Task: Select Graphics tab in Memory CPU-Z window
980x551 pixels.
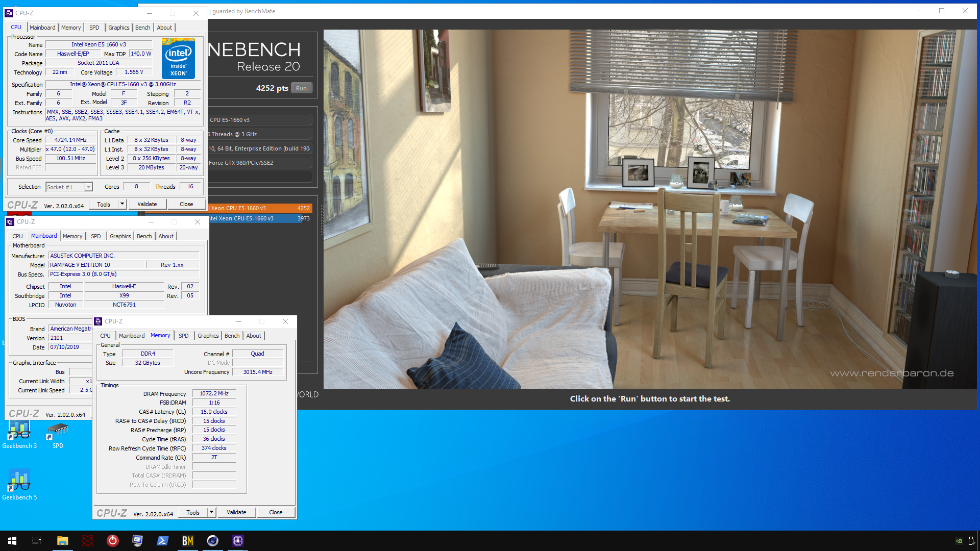Action: coord(208,336)
